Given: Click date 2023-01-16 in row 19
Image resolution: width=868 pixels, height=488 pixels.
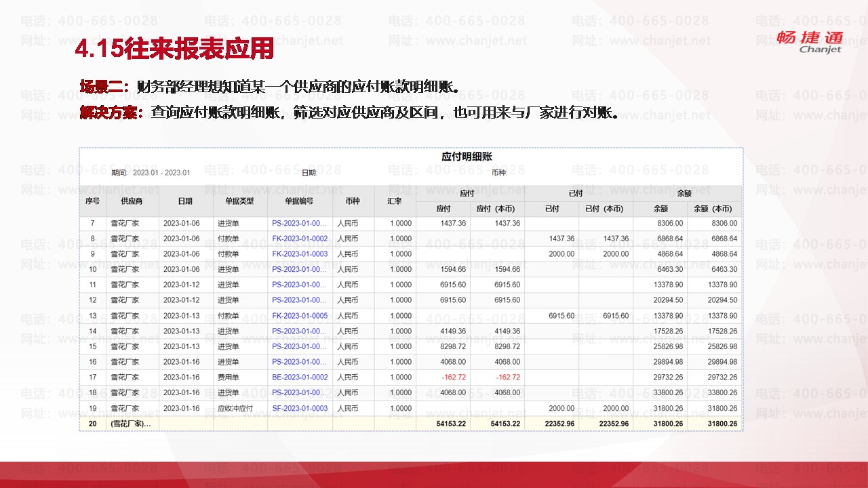Looking at the screenshot, I should (182, 409).
